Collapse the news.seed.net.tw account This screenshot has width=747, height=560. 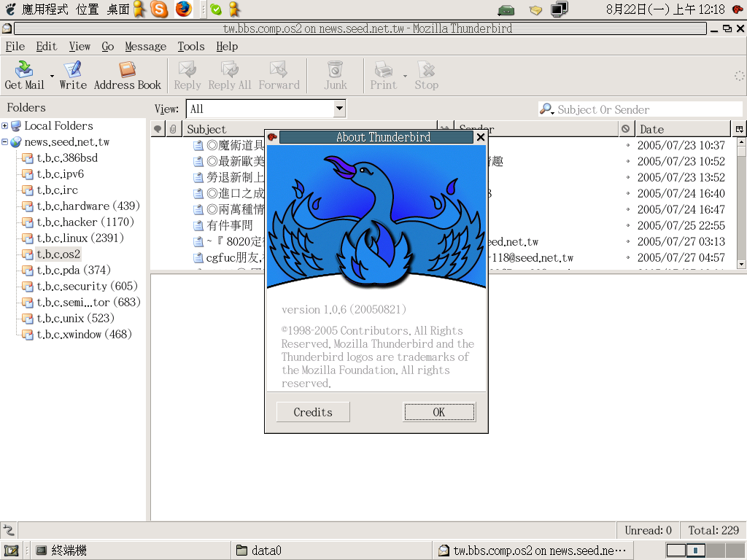tap(5, 142)
